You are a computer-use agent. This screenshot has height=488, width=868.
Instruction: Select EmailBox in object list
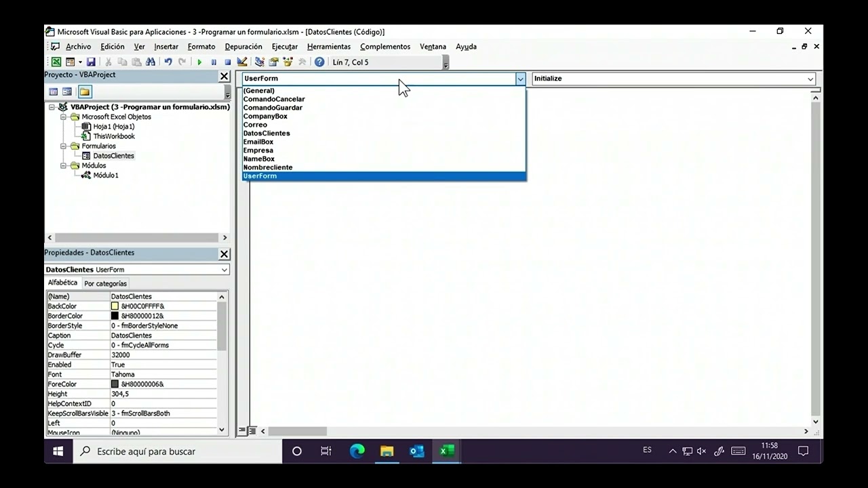click(384, 142)
